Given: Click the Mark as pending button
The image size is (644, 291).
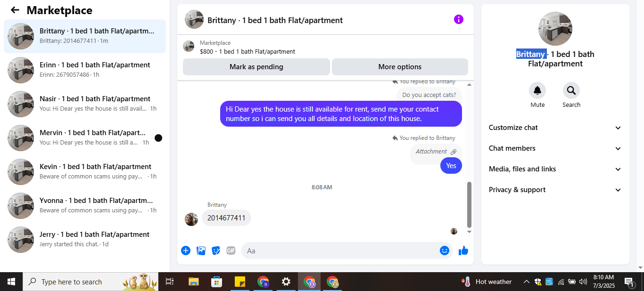Looking at the screenshot, I should 256,67.
